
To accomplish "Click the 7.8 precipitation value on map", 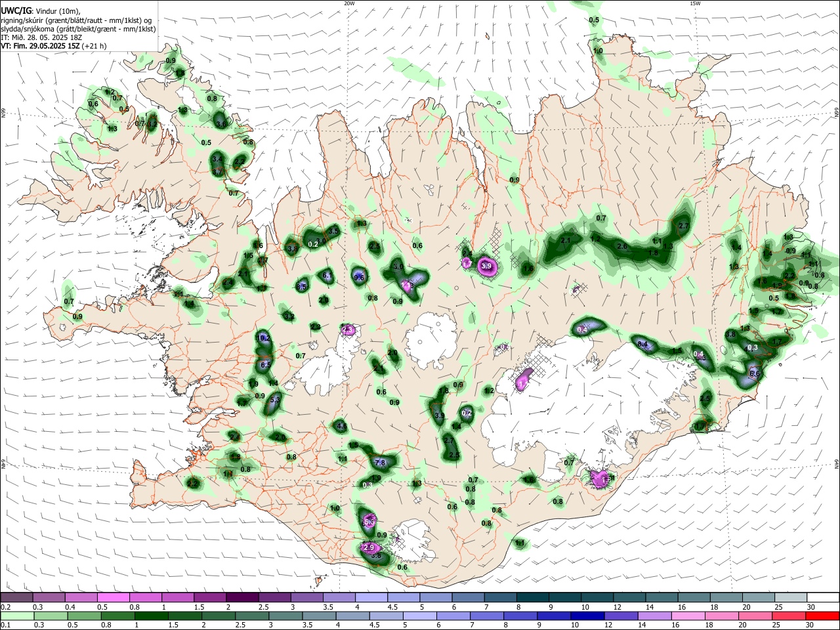I will point(379,463).
